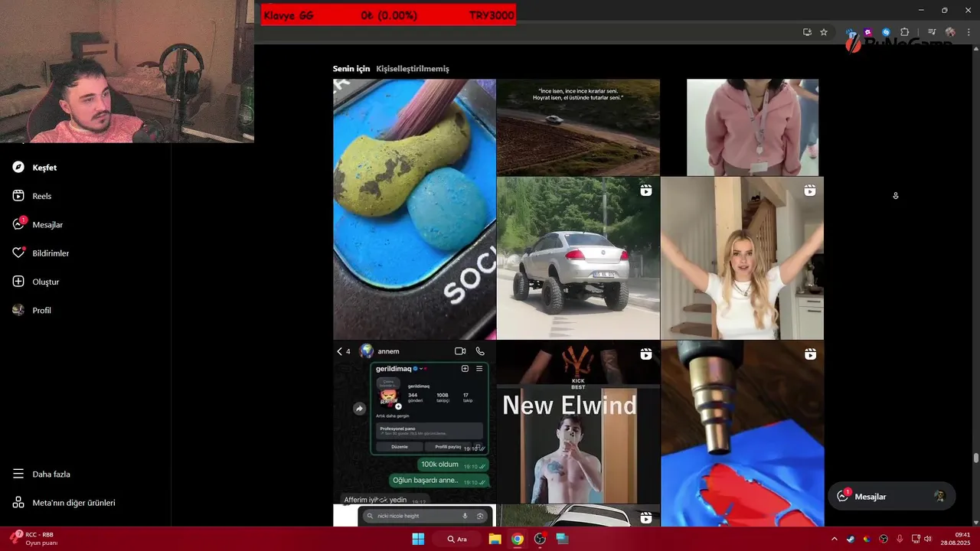Screen dimensions: 980x551
Task: Open the RCC - RBB score widget
Action: tap(34, 538)
